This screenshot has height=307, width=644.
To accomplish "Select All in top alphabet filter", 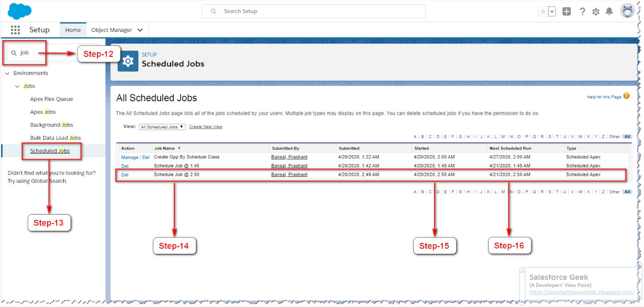I will pos(627,137).
